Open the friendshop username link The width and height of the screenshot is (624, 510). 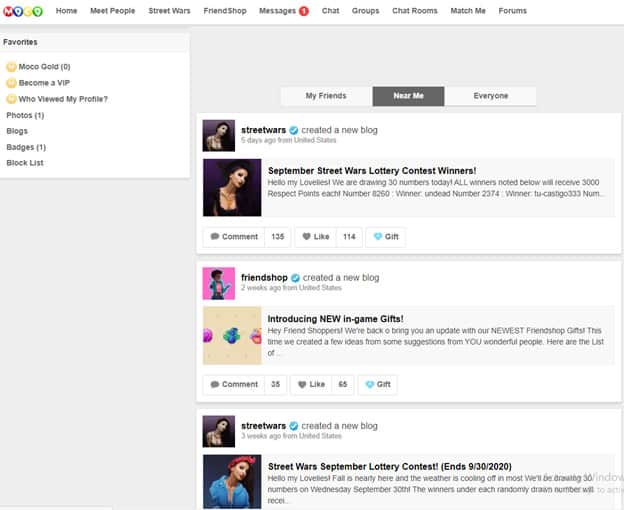click(264, 278)
